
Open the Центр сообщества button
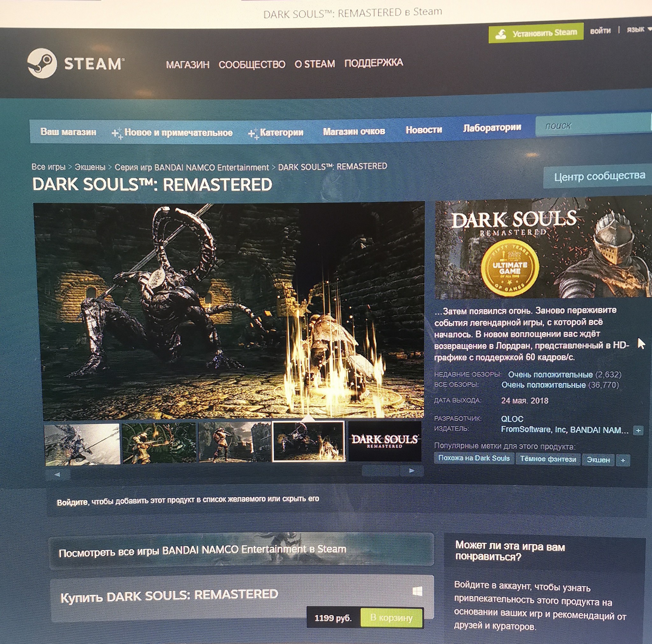click(598, 177)
